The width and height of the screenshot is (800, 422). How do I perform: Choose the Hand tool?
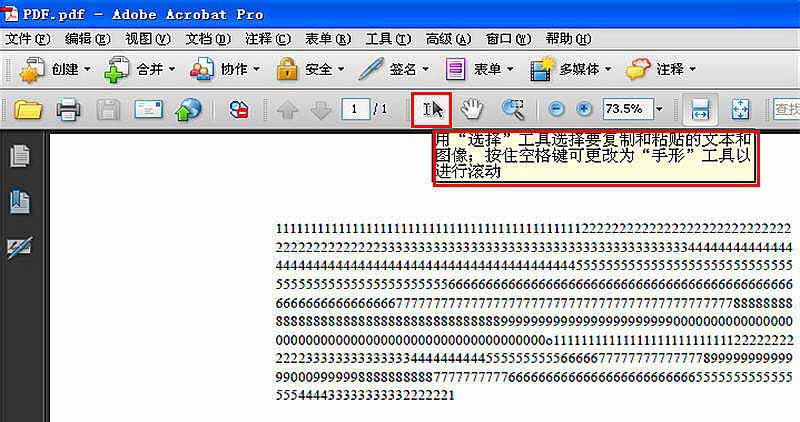(x=472, y=109)
